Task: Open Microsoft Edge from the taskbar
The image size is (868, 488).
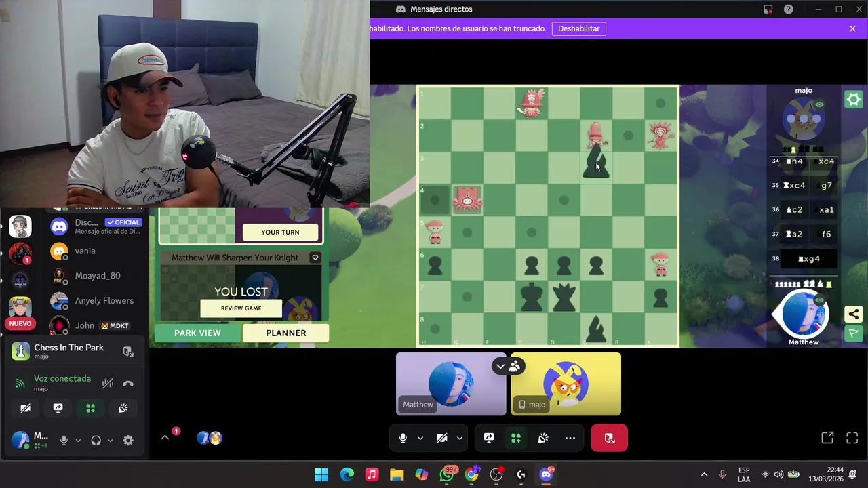Action: tap(347, 474)
